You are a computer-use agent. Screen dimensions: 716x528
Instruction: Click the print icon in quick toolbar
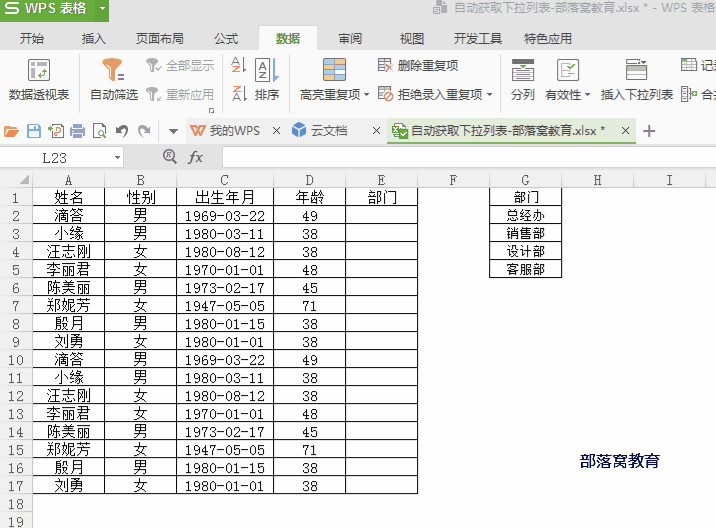77,131
